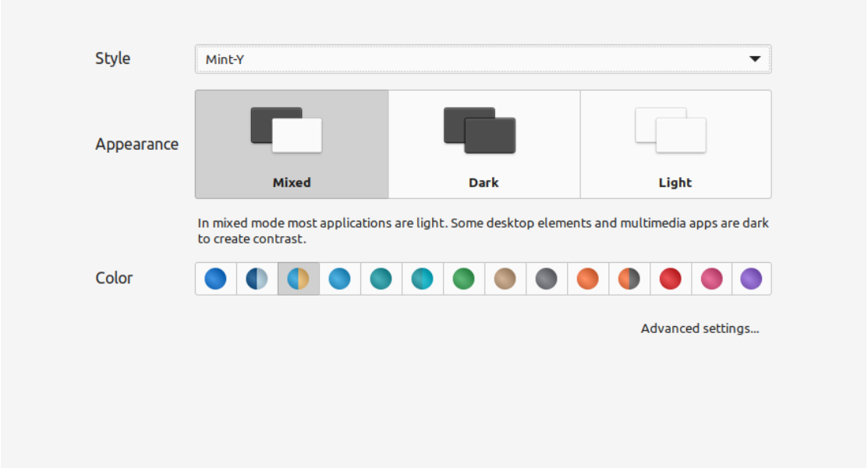This screenshot has height=468, width=868.
Task: Click the Style label
Action: [113, 58]
